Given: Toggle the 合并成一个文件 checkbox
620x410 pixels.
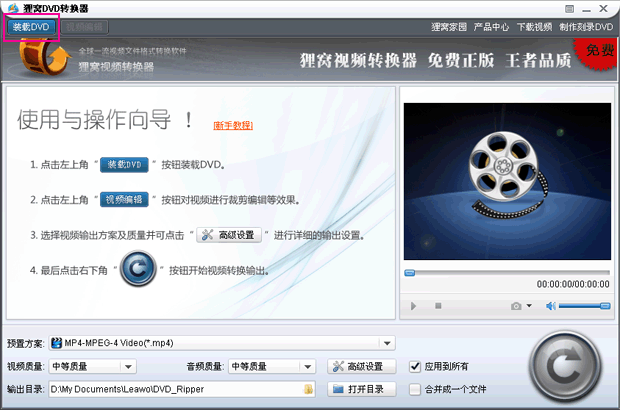Looking at the screenshot, I should point(415,389).
